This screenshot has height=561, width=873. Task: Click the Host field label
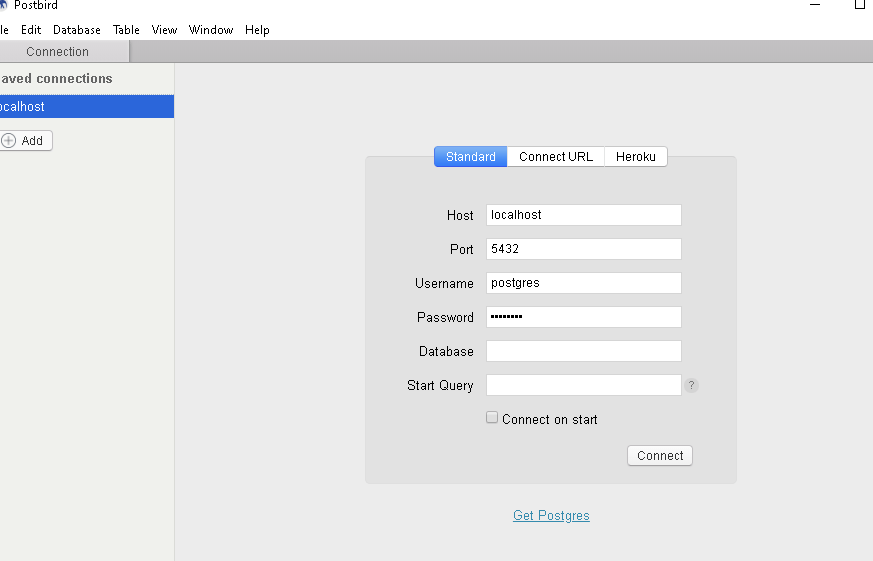pyautogui.click(x=460, y=215)
